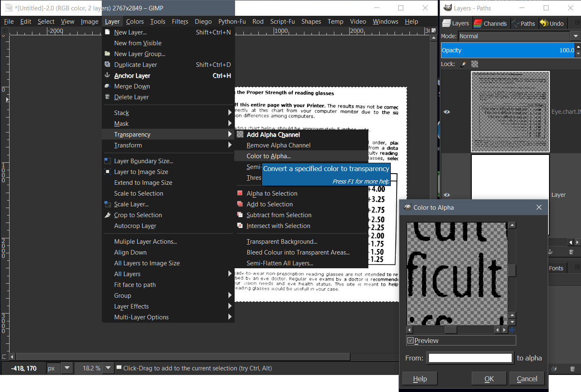Toggle visibility of the layer named Layer
This screenshot has height=392, width=581.
(x=447, y=195)
